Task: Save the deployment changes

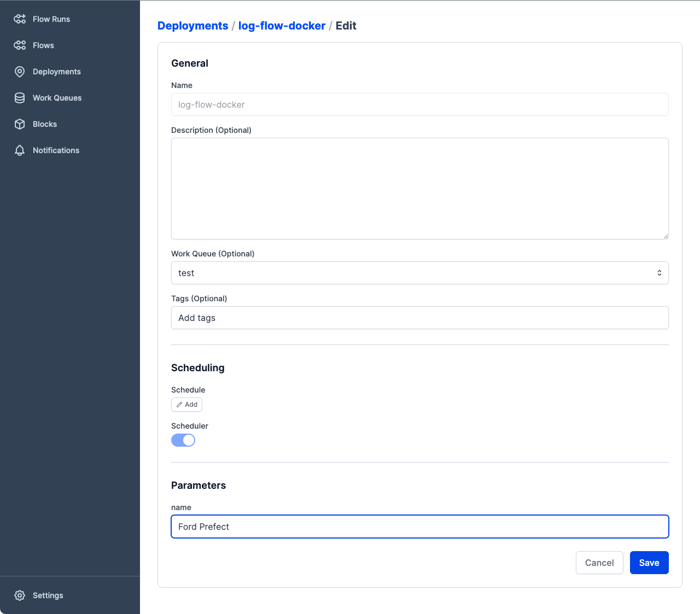Action: (x=649, y=563)
